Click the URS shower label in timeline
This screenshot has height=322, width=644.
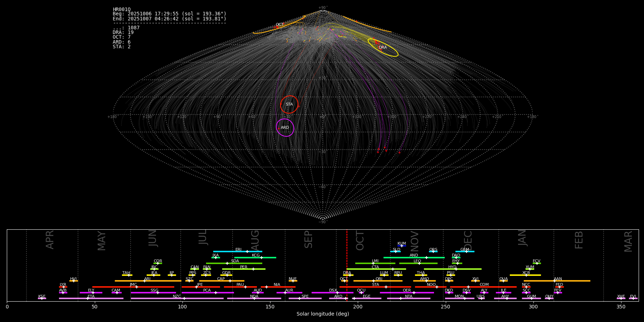[481, 297]
